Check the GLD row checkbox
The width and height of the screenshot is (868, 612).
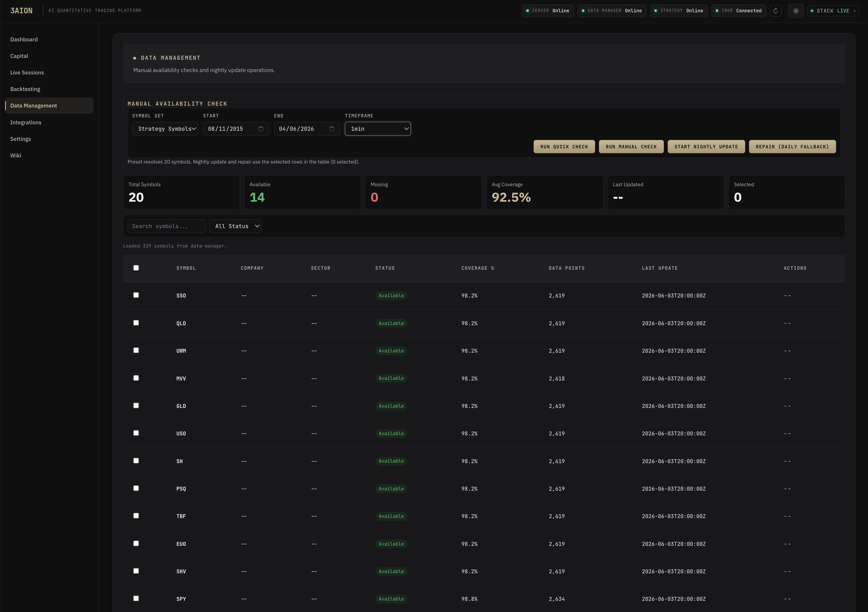point(136,406)
